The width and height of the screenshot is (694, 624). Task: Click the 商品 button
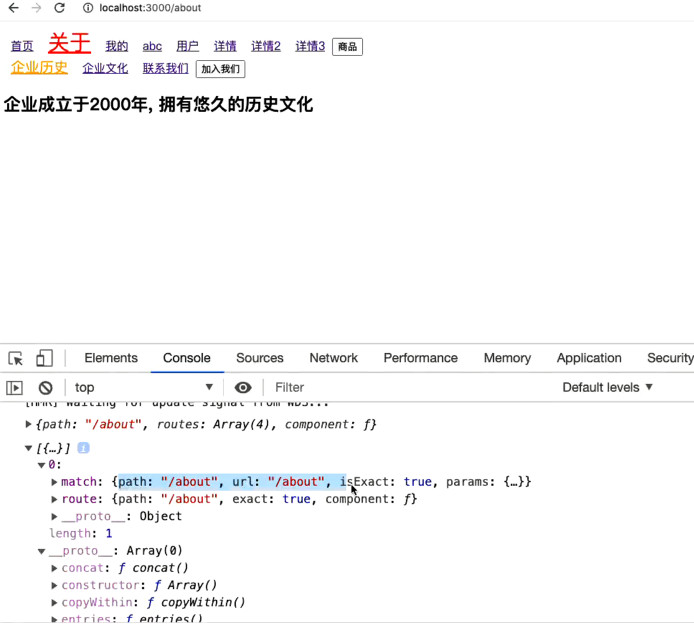(347, 47)
